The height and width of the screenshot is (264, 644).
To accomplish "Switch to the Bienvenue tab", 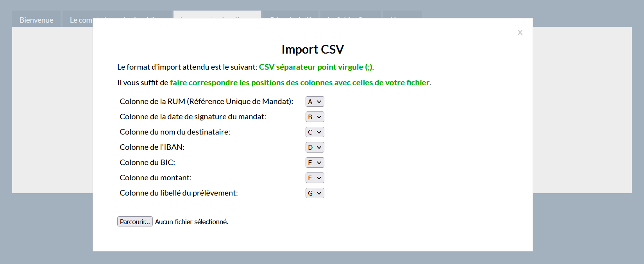I will coord(36,20).
